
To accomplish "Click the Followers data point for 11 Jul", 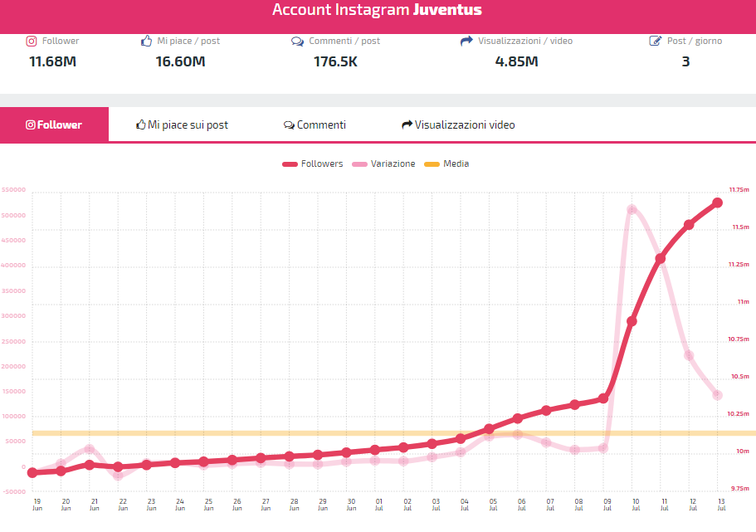I will click(x=661, y=259).
